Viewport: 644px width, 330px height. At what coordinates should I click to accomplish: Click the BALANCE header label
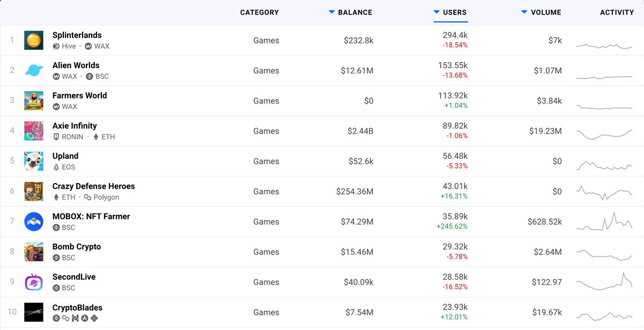(355, 12)
